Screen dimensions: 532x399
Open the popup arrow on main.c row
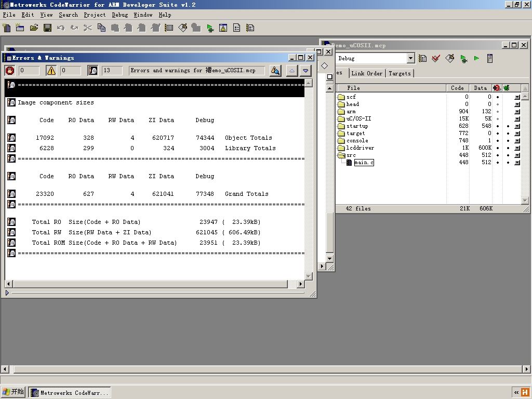coord(517,163)
